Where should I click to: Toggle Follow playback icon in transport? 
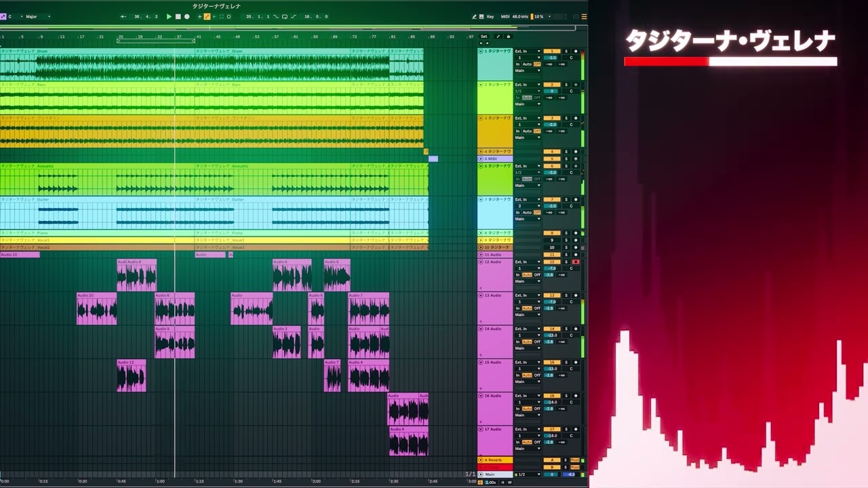pyautogui.click(x=123, y=16)
